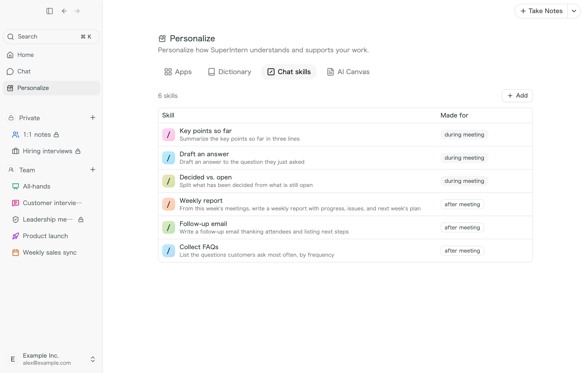Click the 1:1 notes people icon
Viewport: 588px width, 373px height.
pyautogui.click(x=16, y=135)
